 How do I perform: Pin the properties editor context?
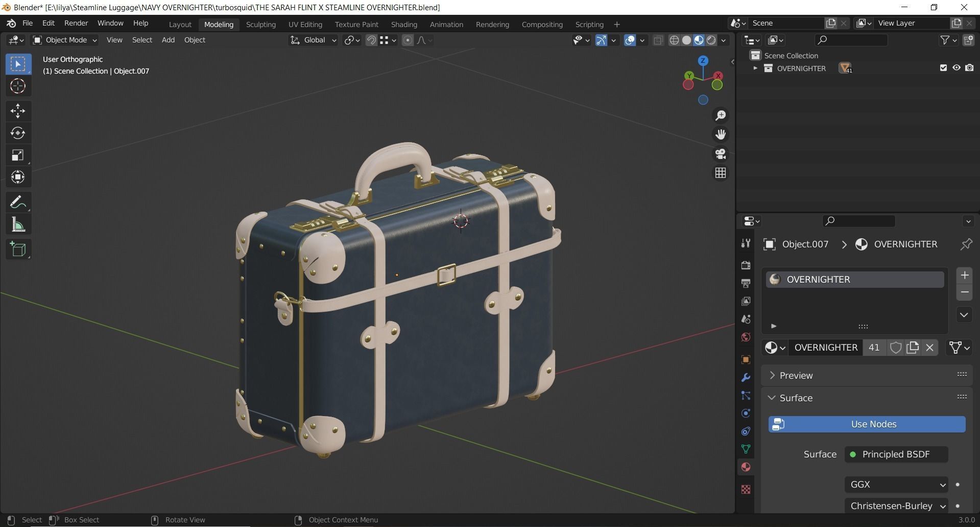coord(966,244)
